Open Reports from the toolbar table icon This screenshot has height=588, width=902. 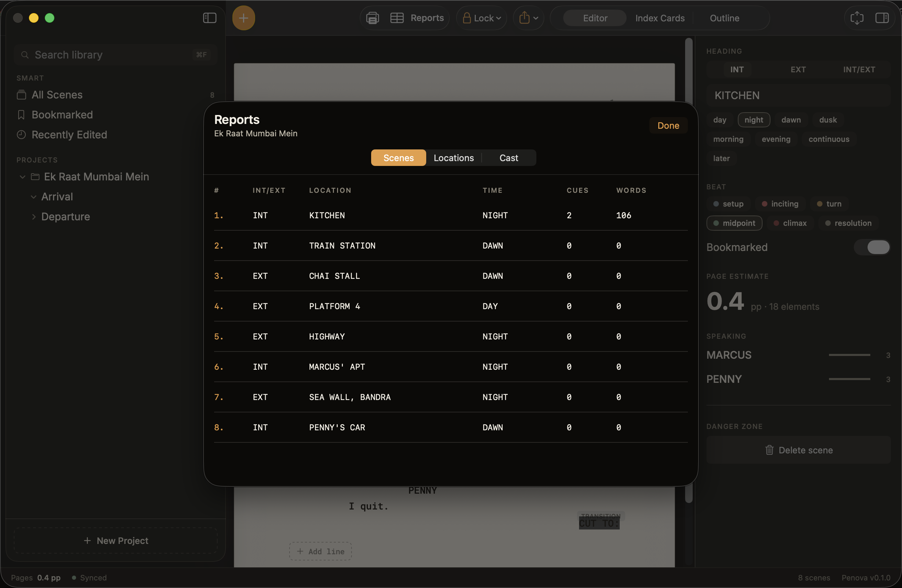[x=397, y=18]
